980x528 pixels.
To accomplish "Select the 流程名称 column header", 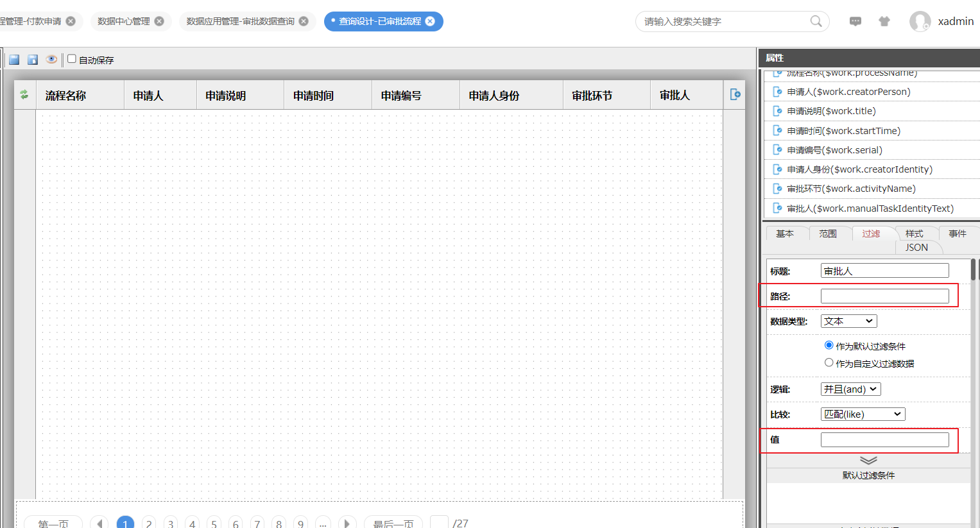I will pyautogui.click(x=80, y=95).
